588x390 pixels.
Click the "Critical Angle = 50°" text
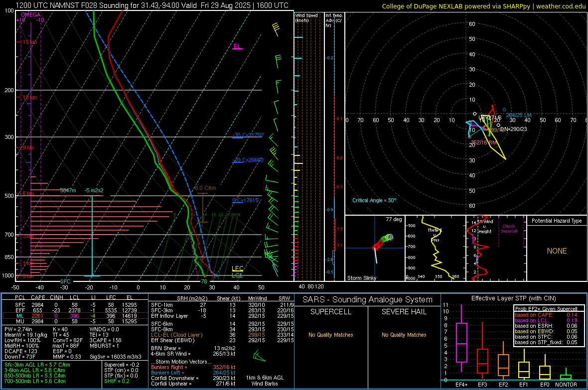click(374, 200)
